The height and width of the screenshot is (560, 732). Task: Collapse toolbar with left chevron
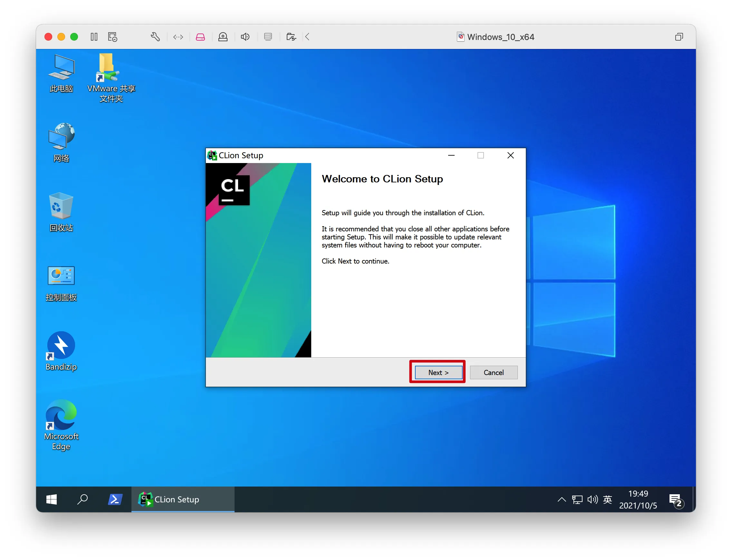(x=307, y=37)
